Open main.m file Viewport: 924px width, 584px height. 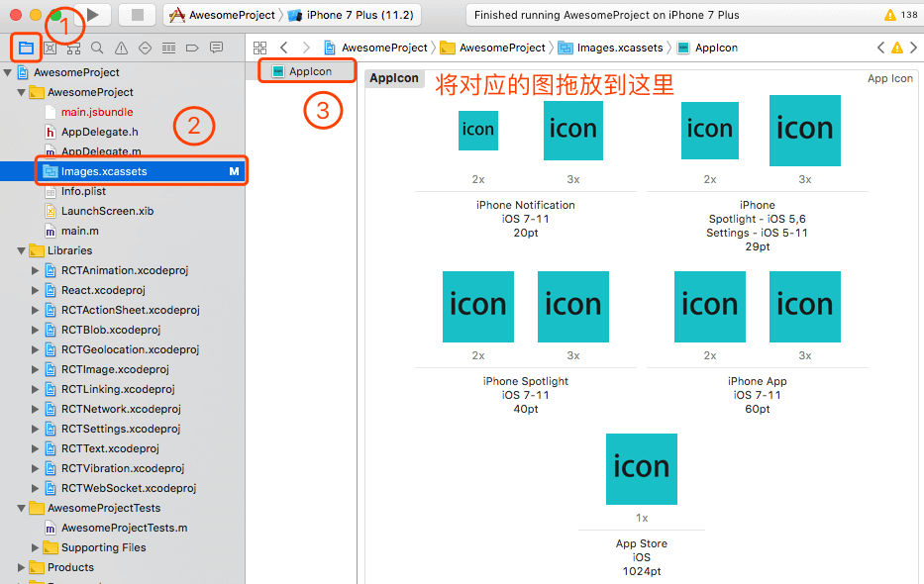tap(79, 231)
